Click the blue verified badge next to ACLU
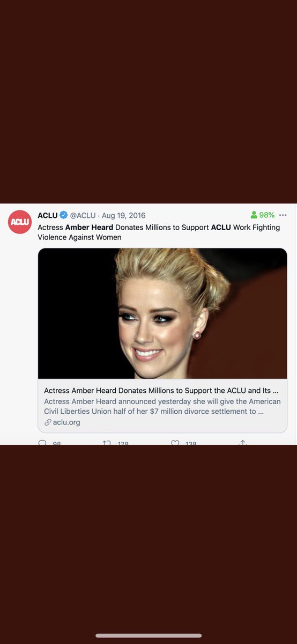This screenshot has width=297, height=644. pos(63,215)
